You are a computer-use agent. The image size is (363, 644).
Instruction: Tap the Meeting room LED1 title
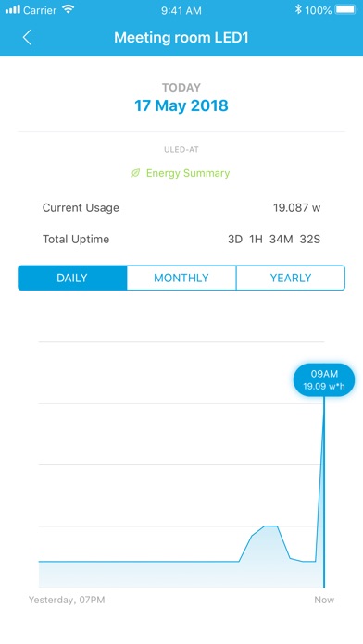[181, 38]
